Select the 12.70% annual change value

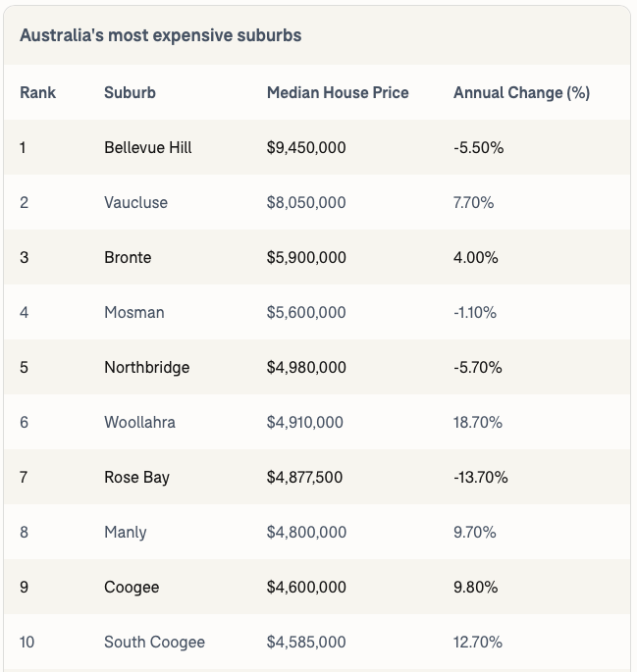[x=478, y=643]
